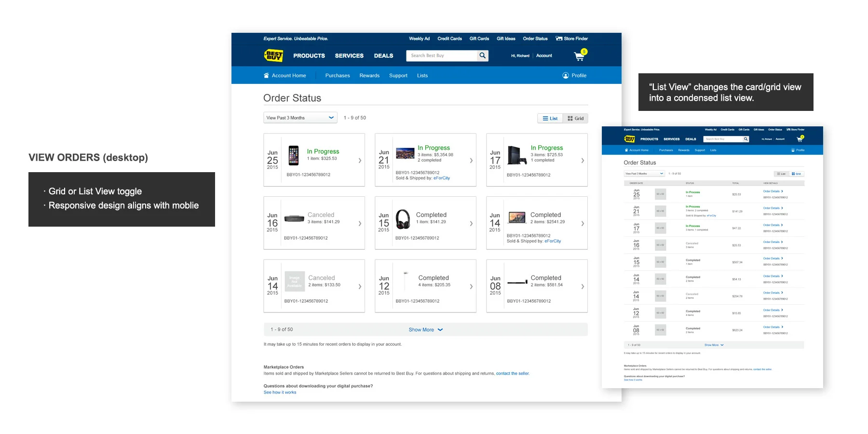The image size is (868, 434).
Task: Click the headphones thumbnail on Jun 15 card
Action: [x=403, y=219]
